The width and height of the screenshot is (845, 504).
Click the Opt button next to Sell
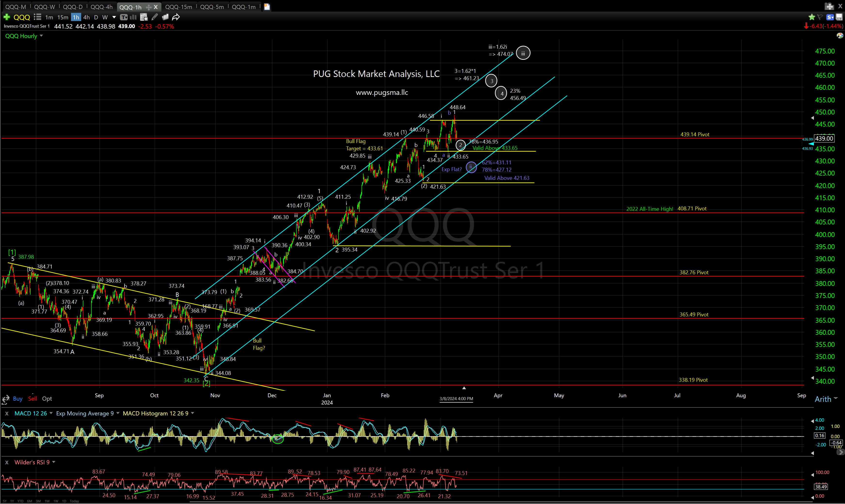(47, 399)
